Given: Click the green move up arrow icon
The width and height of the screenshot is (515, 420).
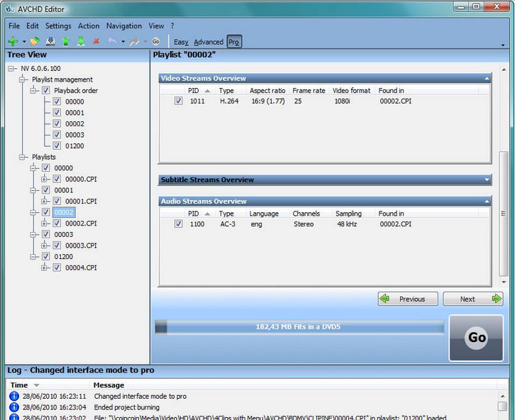Looking at the screenshot, I should [x=65, y=42].
